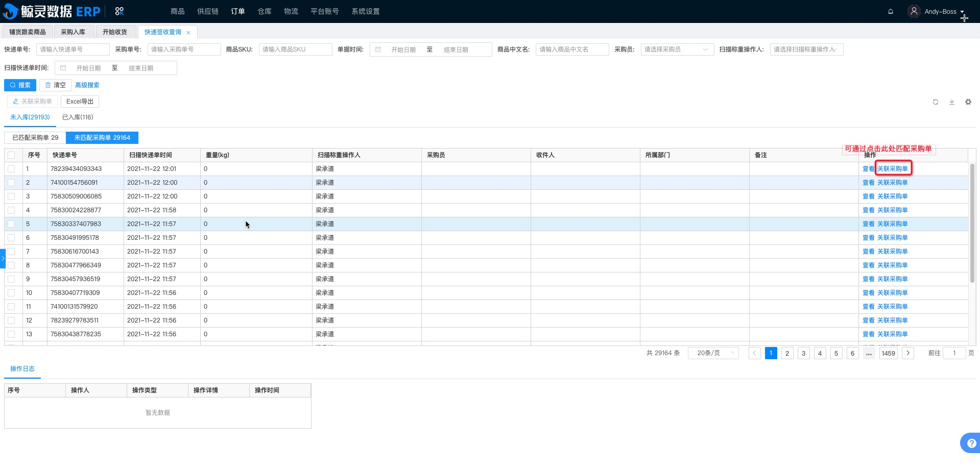Screen dimensions: 980x473
Task: Click the 清空 button
Action: point(55,85)
